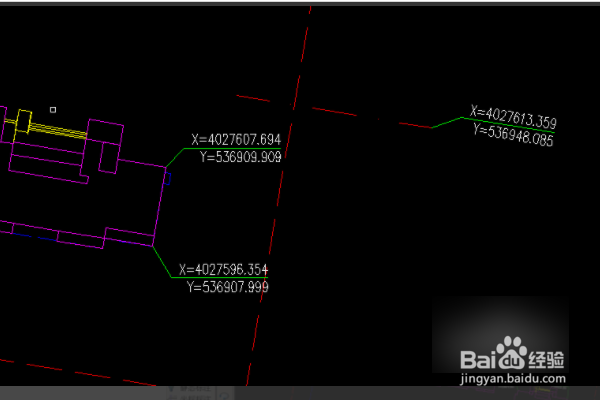This screenshot has width=600, height=400.
Task: Select the Y=536907.999 coordinate label
Action: 228,287
